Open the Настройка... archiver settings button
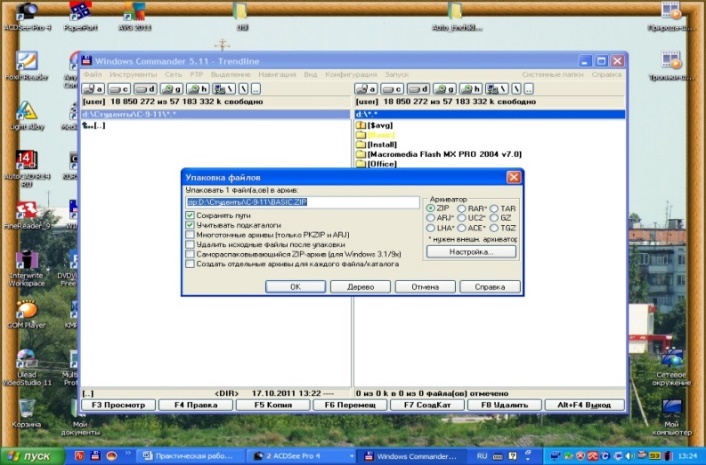 pos(471,252)
